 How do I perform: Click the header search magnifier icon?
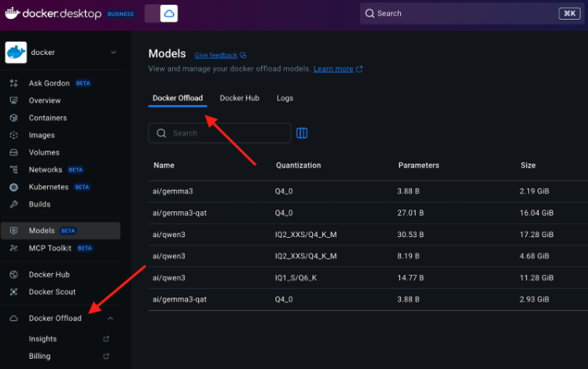[369, 13]
